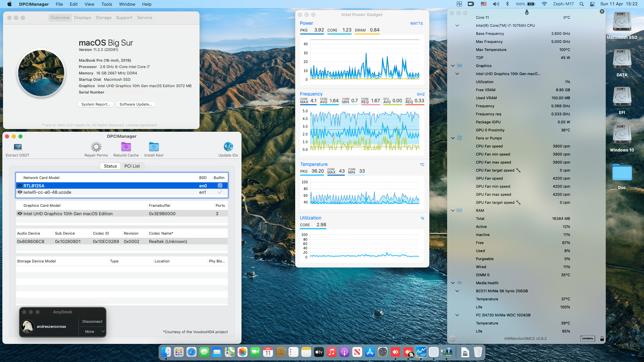Collapse the Fans or Pumps section
The width and height of the screenshot is (644, 362).
coord(453,138)
